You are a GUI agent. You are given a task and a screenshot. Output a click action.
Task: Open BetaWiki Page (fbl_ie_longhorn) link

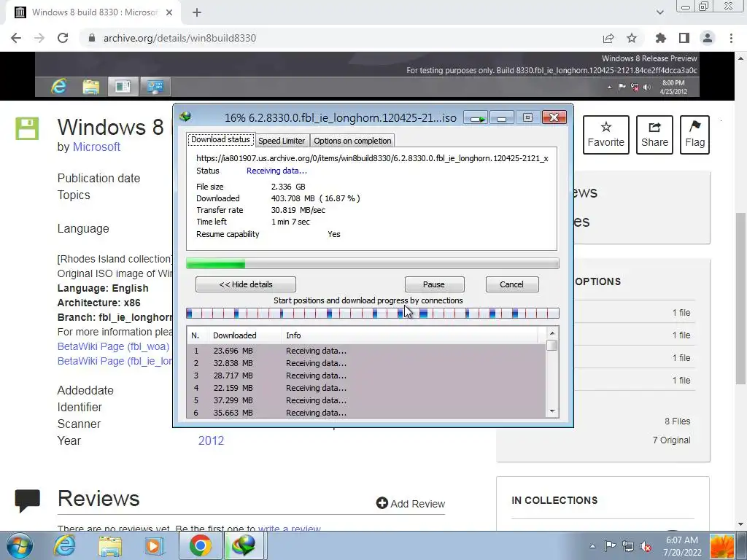115,361
